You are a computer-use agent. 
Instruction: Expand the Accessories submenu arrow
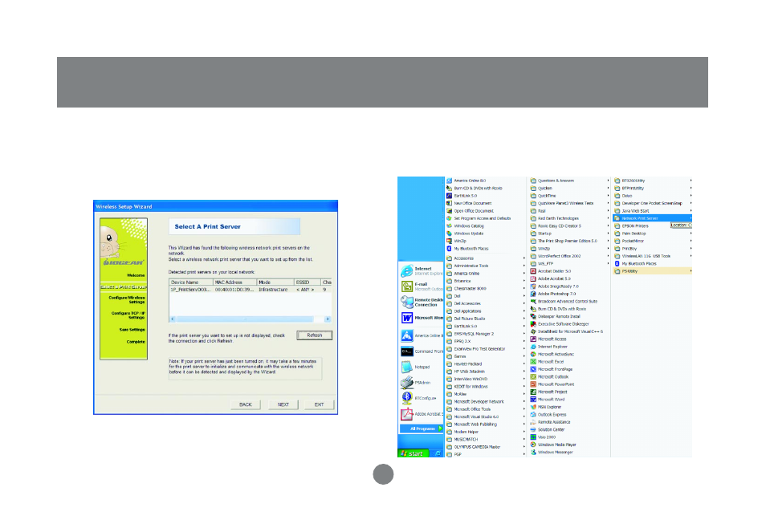point(524,258)
